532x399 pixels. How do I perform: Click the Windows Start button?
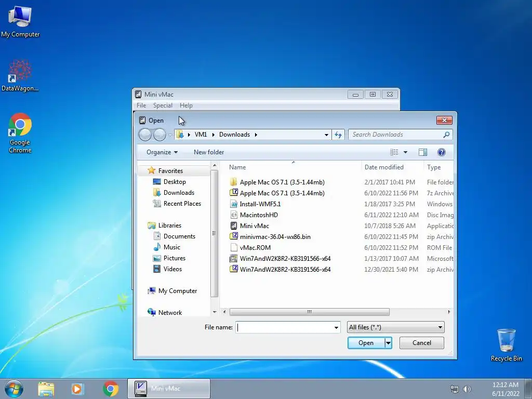[14, 389]
